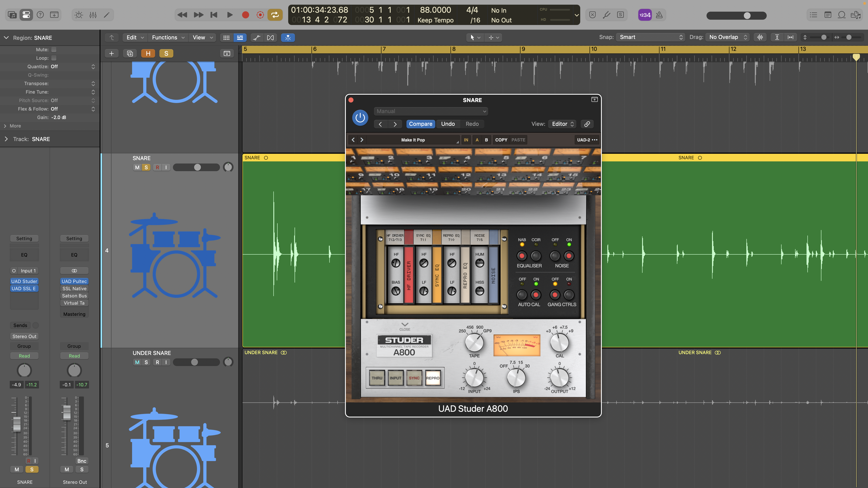Open the Smart Controls icon

[x=79, y=15]
